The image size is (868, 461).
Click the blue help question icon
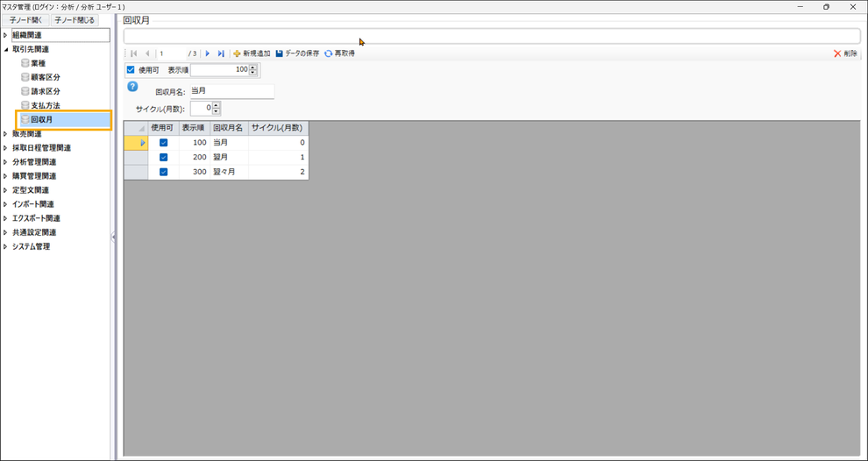132,87
